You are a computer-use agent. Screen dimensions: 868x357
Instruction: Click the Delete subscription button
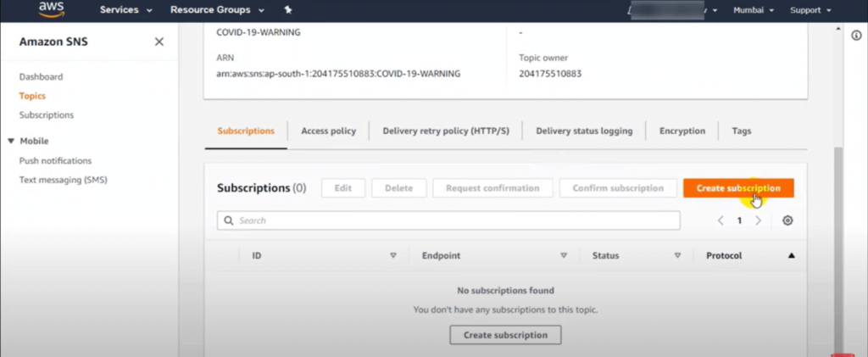coord(399,188)
